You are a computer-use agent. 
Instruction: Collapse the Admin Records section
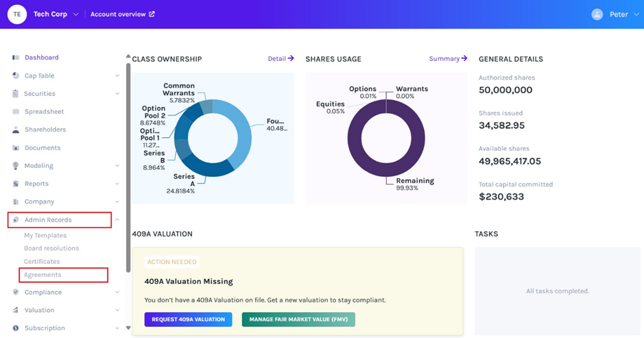(x=117, y=220)
